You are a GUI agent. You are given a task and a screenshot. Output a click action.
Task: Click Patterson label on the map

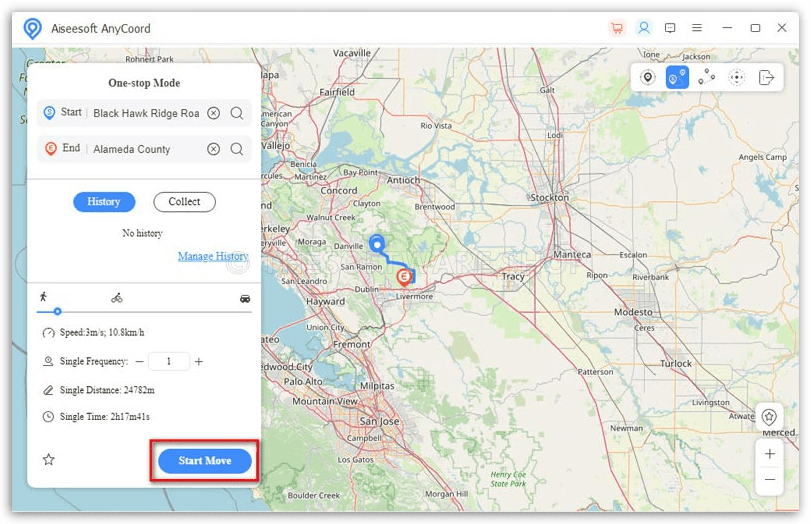pyautogui.click(x=595, y=372)
